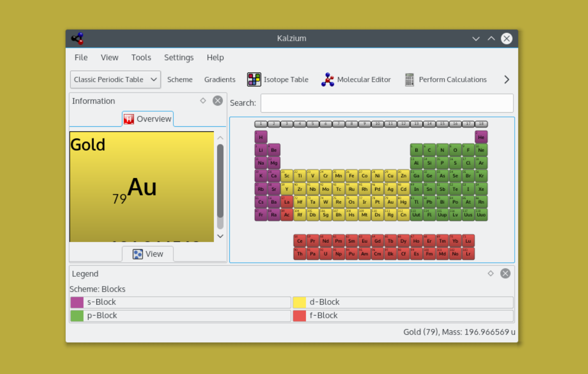Select the Uranium (U) element tile
588x374 pixels.
325,254
